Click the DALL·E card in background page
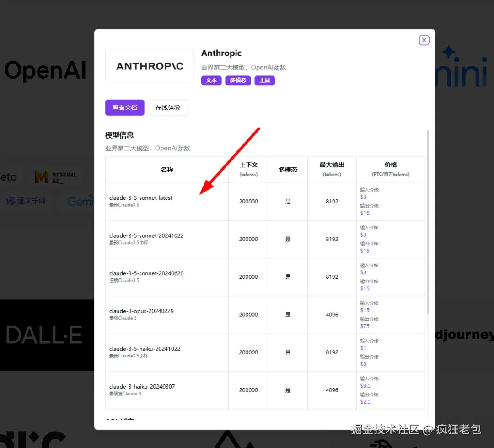 (47, 335)
